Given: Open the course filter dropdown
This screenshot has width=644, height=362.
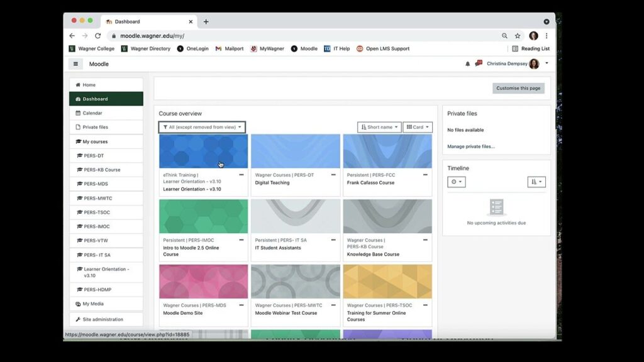Looking at the screenshot, I should coord(203,126).
